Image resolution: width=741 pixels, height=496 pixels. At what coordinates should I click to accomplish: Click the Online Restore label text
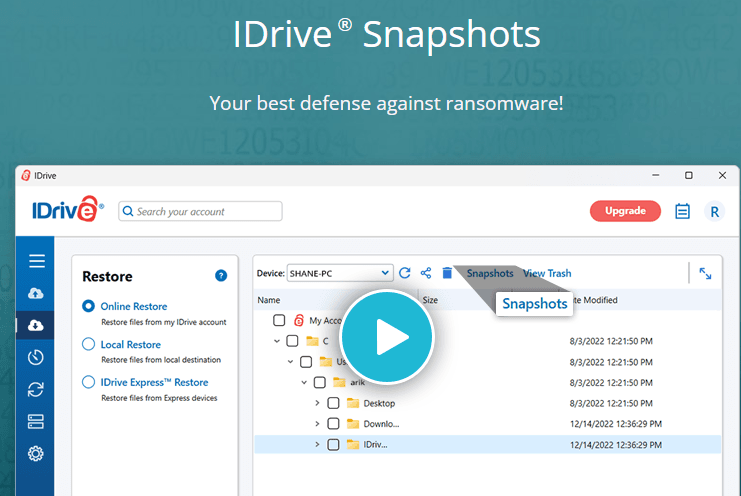point(134,306)
